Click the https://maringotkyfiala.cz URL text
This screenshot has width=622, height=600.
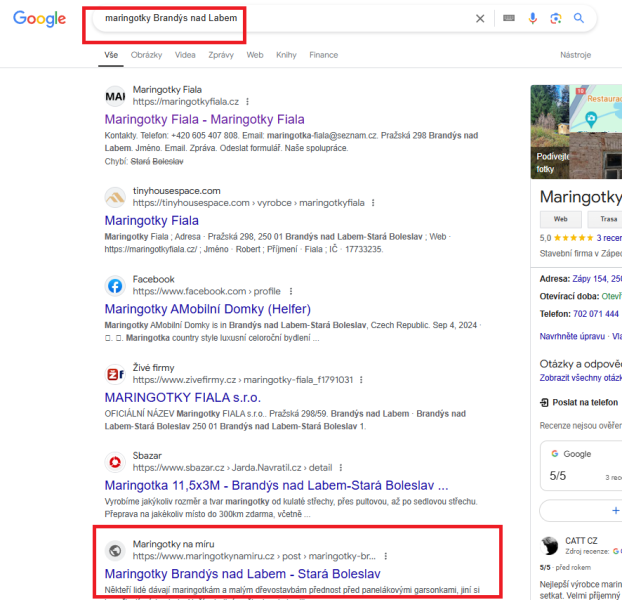(x=186, y=102)
